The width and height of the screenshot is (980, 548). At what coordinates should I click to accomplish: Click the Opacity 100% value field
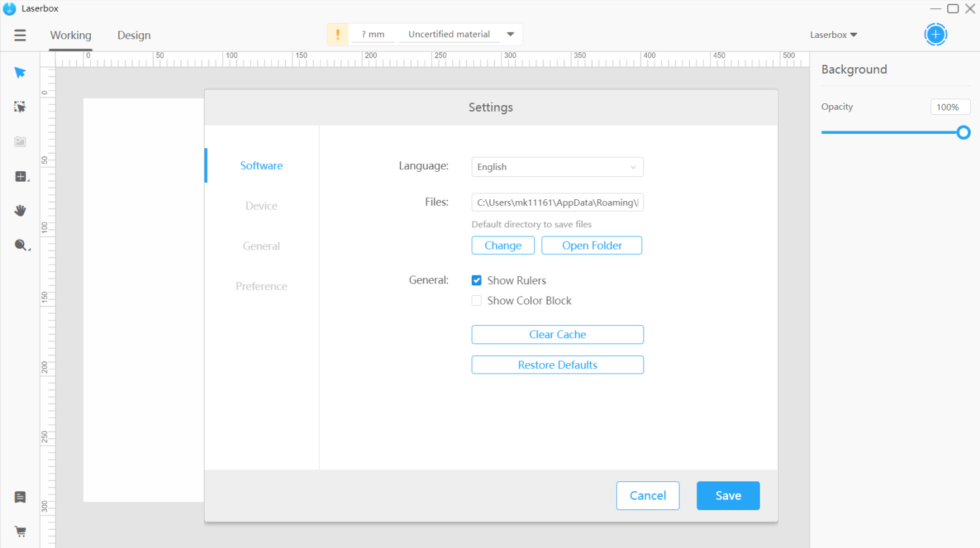[x=949, y=107]
